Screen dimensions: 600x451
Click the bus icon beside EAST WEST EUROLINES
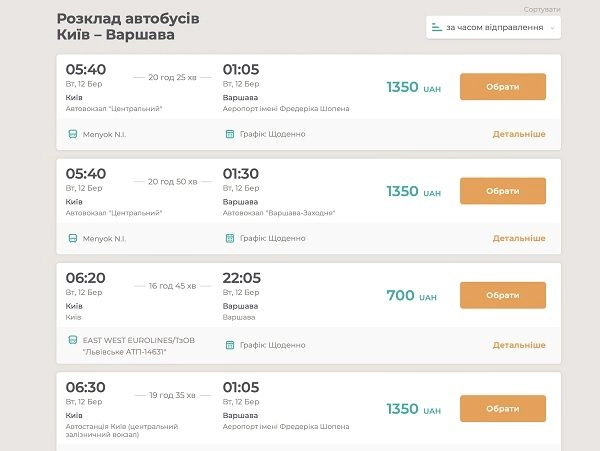[x=73, y=340]
